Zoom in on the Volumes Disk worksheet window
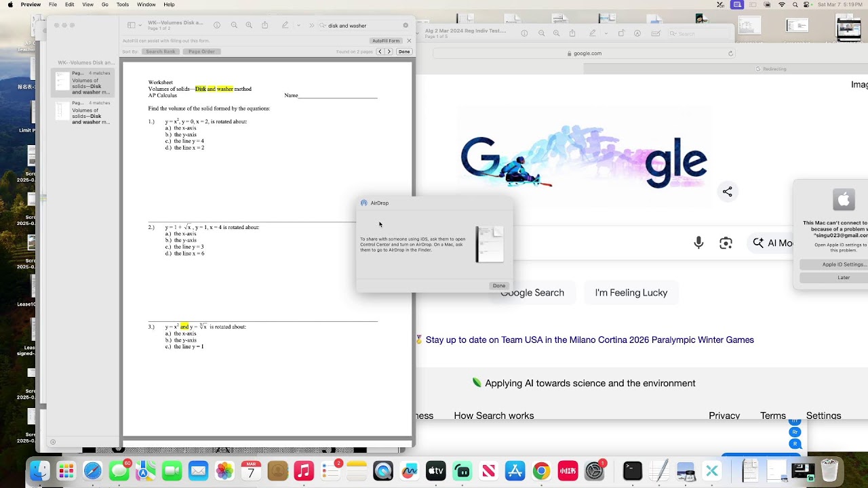 tap(249, 25)
